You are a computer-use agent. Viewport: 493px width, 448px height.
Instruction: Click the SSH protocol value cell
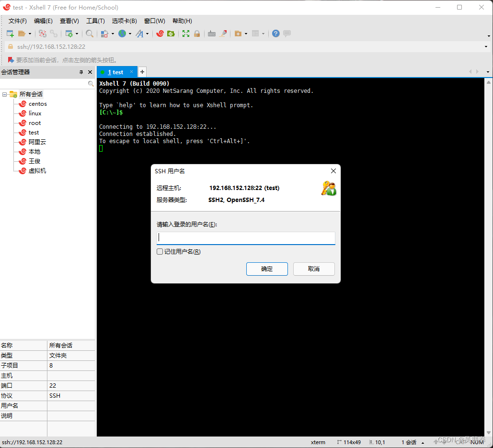(71, 396)
